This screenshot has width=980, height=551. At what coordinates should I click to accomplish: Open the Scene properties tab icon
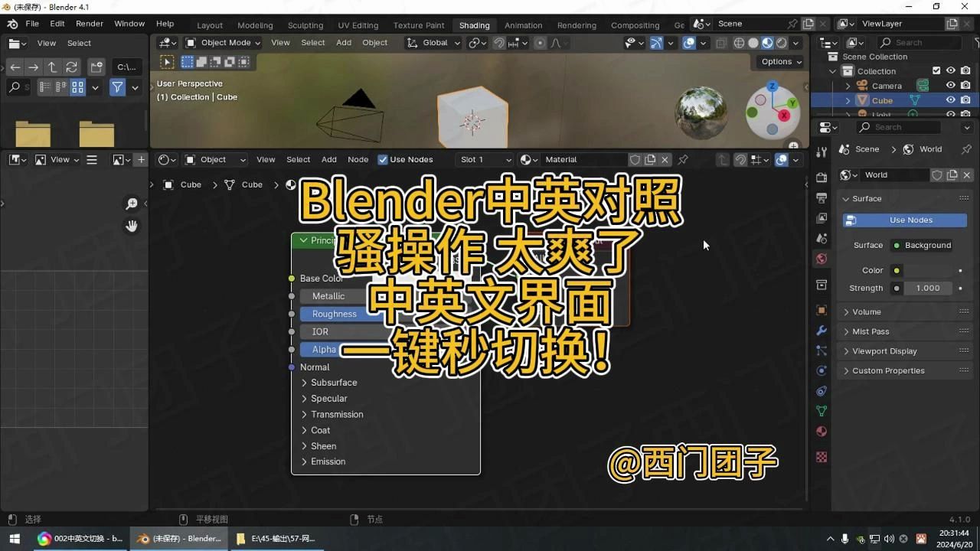pyautogui.click(x=822, y=238)
